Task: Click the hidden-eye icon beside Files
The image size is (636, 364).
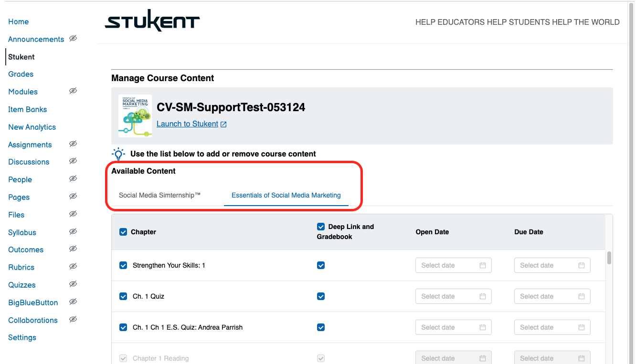Action: click(73, 214)
